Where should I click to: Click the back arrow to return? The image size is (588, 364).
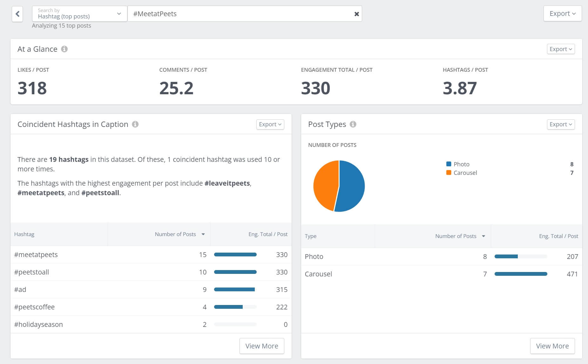[18, 14]
